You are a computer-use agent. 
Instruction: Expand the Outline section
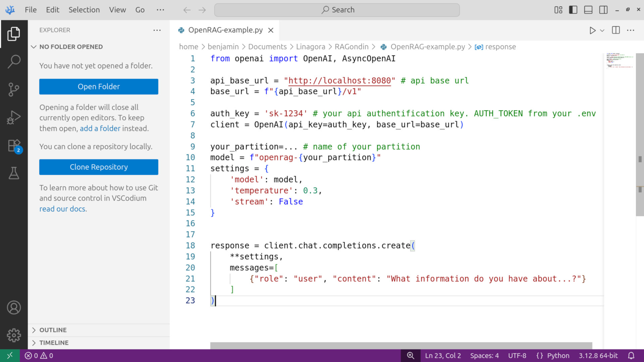(x=99, y=330)
